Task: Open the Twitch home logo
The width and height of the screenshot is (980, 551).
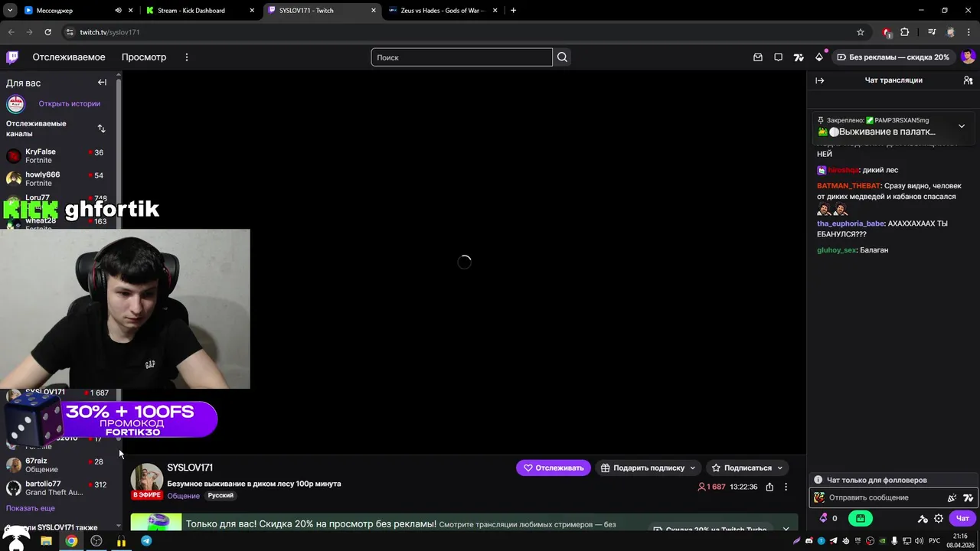Action: point(12,57)
